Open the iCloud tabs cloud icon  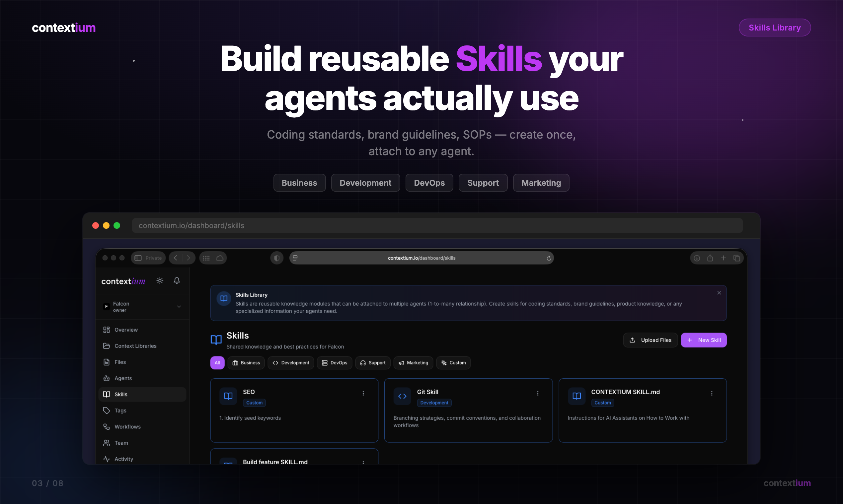(220, 258)
